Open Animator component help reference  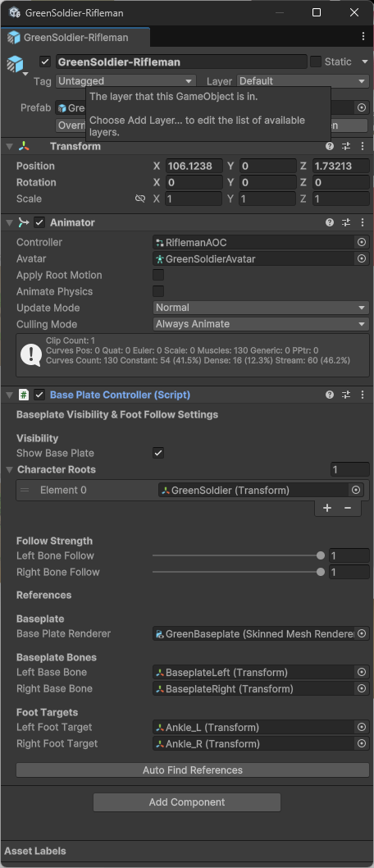(330, 222)
